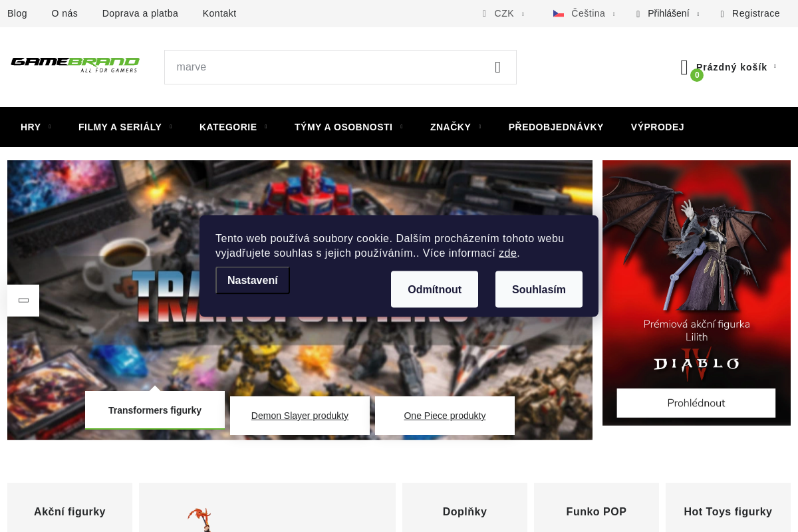Go to previous banner slide arrow
Screen dimensions: 798x532
coord(23,301)
